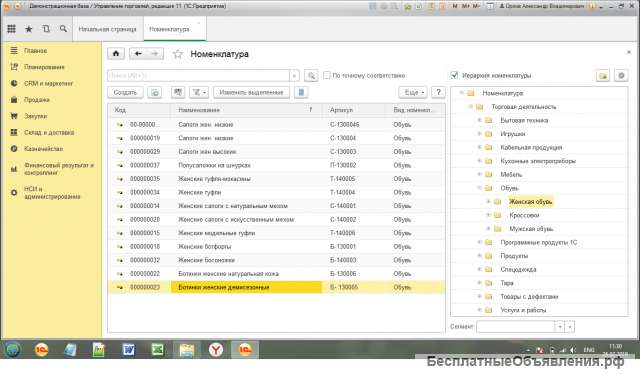This screenshot has width=640, height=374.
Task: Click Изменить выделенные button
Action: tap(251, 93)
